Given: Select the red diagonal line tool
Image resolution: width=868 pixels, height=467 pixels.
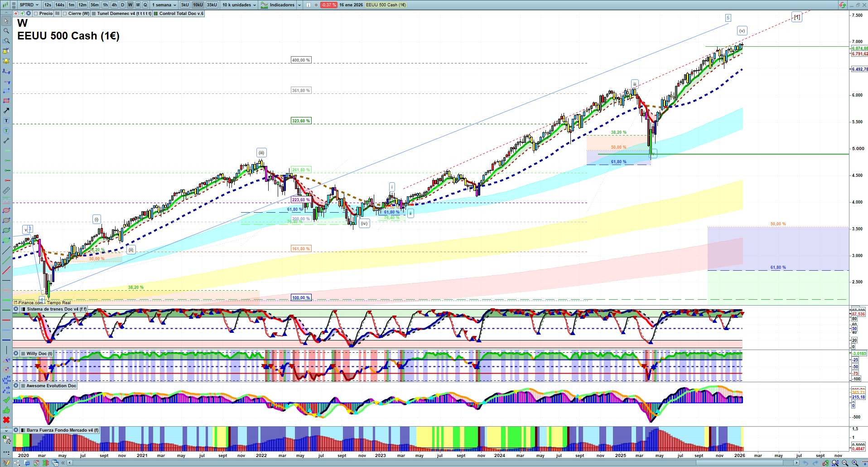Looking at the screenshot, I should click(x=6, y=270).
